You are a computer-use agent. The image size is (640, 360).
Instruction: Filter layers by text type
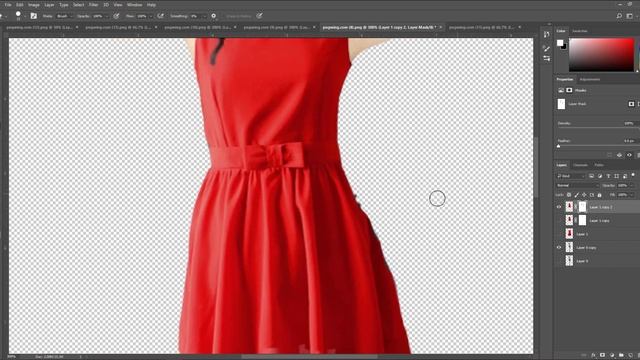tap(608, 176)
